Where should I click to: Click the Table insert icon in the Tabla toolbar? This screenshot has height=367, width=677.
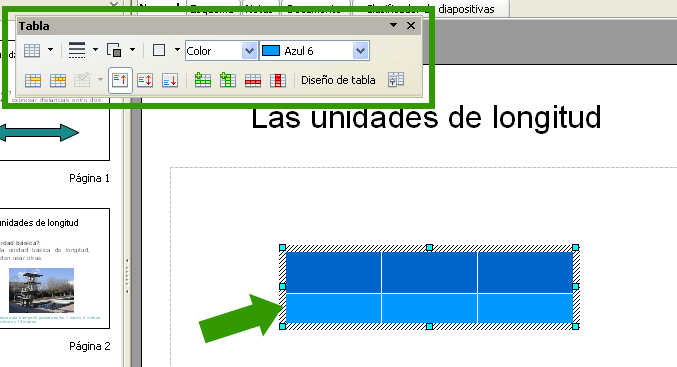point(32,51)
